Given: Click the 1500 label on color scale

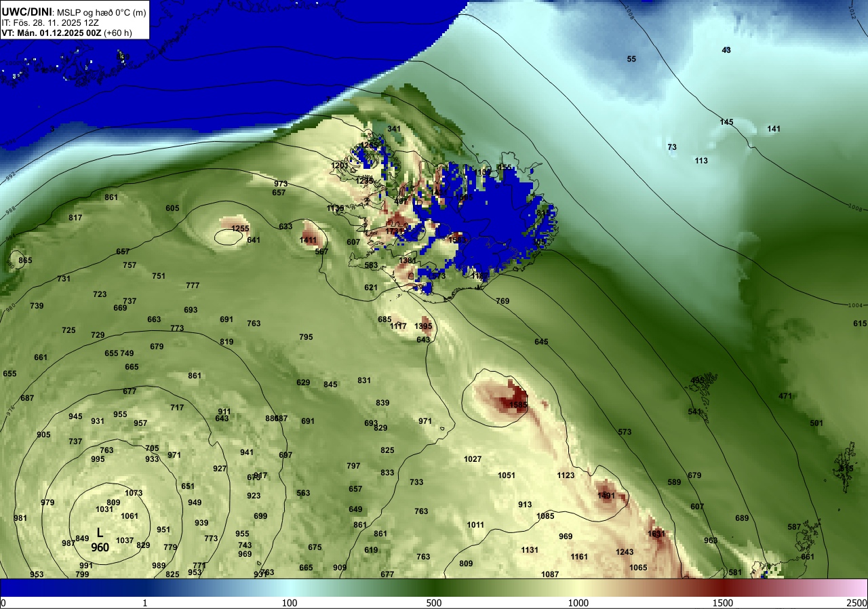Looking at the screenshot, I should pos(722,603).
